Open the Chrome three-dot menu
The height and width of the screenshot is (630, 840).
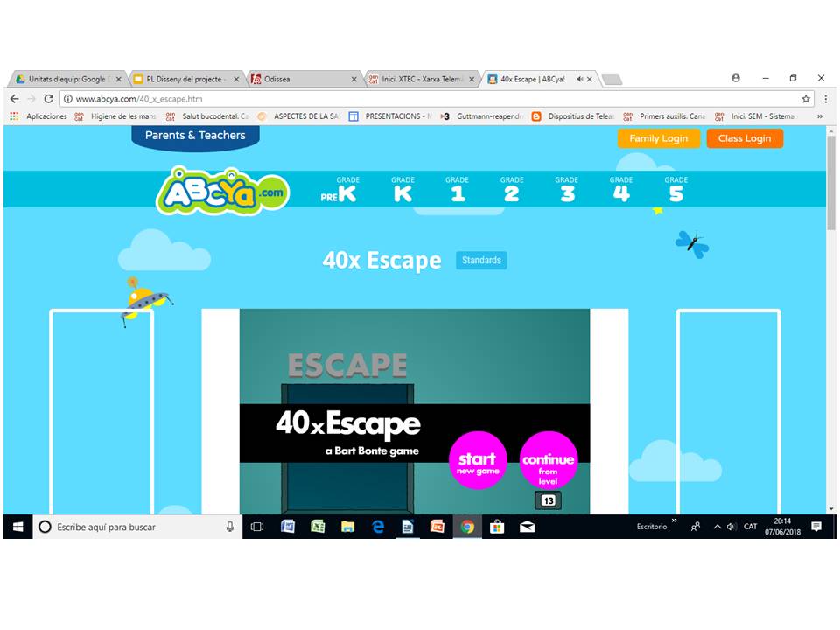(x=824, y=99)
